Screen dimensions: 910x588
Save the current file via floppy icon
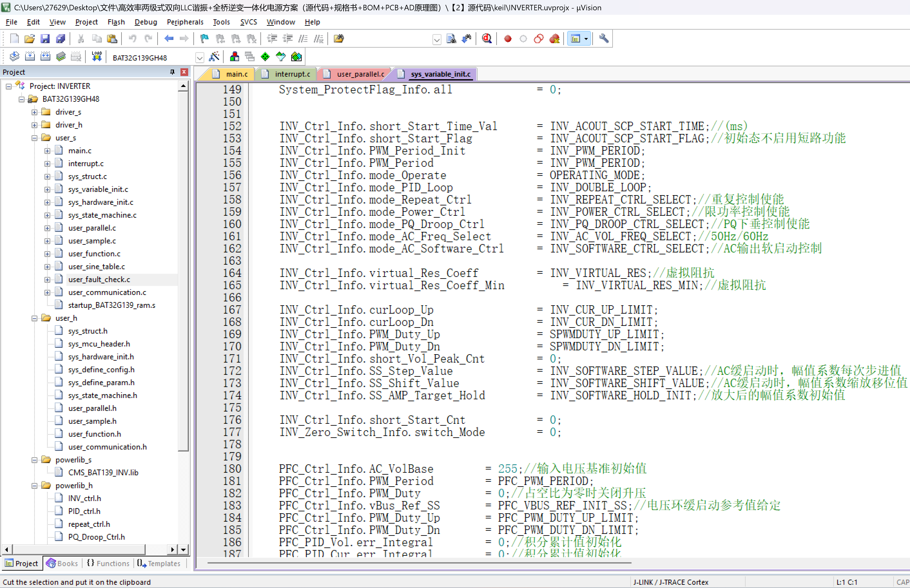coord(45,39)
